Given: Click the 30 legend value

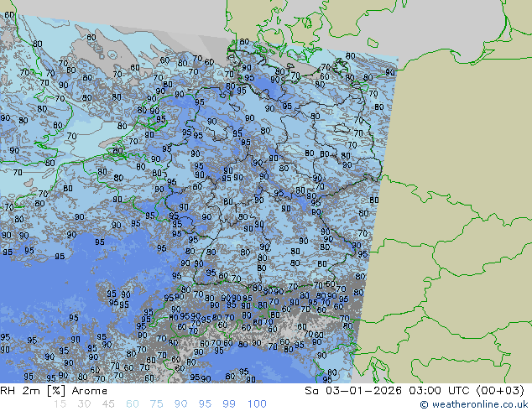Looking at the screenshot, I should coord(84,404).
